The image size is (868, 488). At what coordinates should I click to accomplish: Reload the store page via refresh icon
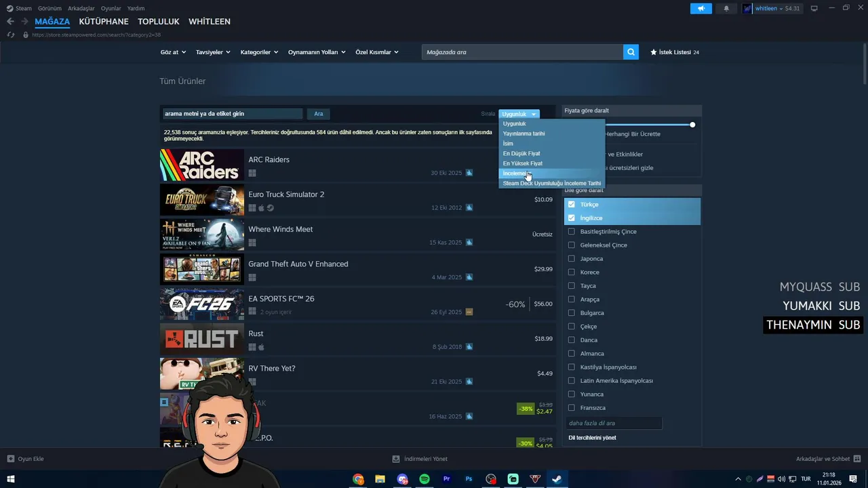click(x=10, y=35)
